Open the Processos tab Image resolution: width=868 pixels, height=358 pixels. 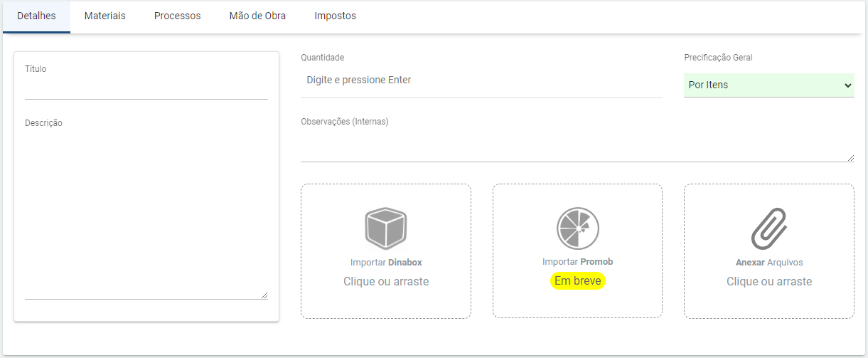point(177,16)
